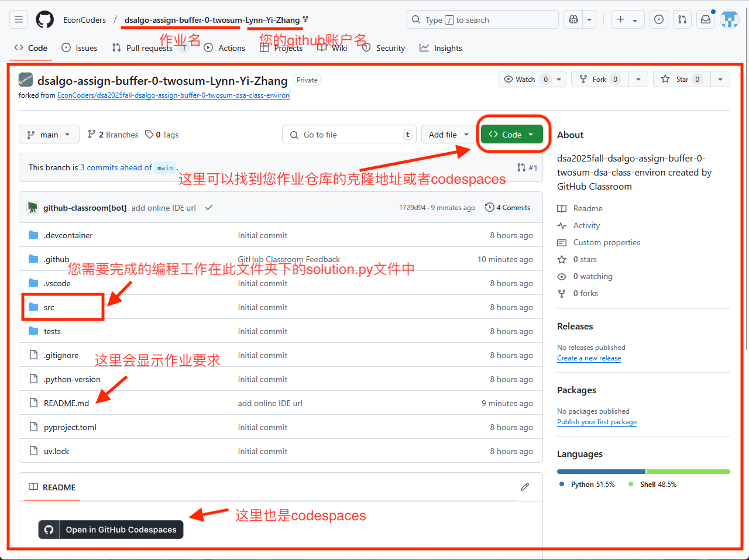Open the notifications inbox icon

[706, 19]
